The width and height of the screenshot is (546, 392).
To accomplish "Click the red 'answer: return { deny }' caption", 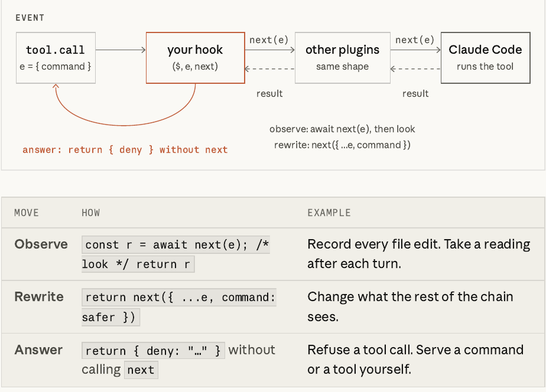I will [125, 150].
